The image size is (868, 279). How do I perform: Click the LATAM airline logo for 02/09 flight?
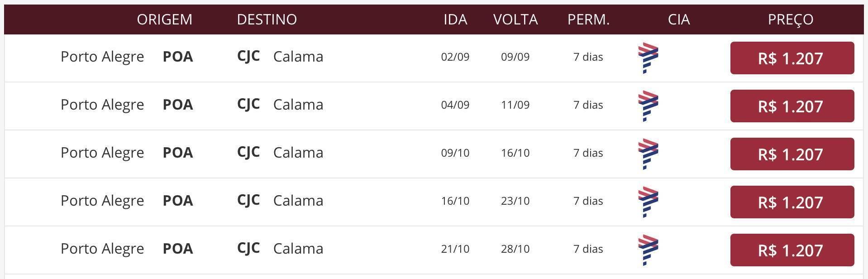point(648,58)
